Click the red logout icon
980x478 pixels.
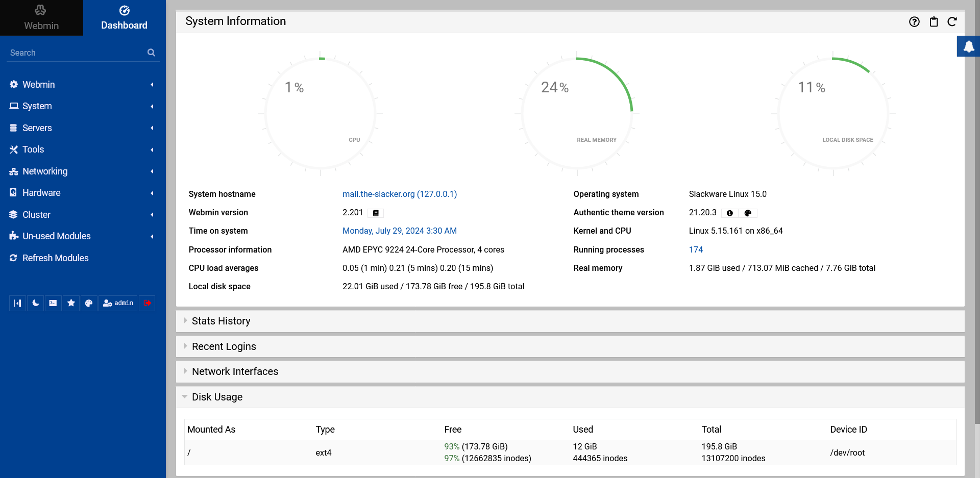coord(147,303)
